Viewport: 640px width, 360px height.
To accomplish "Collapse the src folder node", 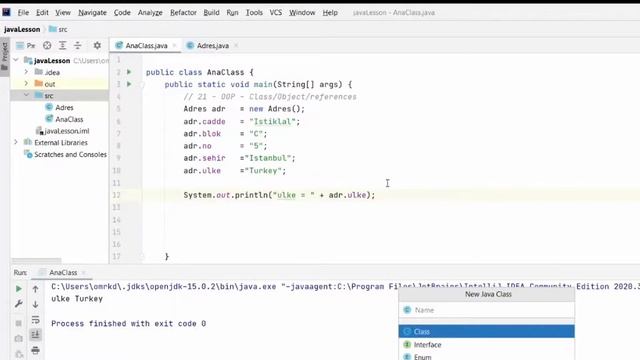I will 26,96.
